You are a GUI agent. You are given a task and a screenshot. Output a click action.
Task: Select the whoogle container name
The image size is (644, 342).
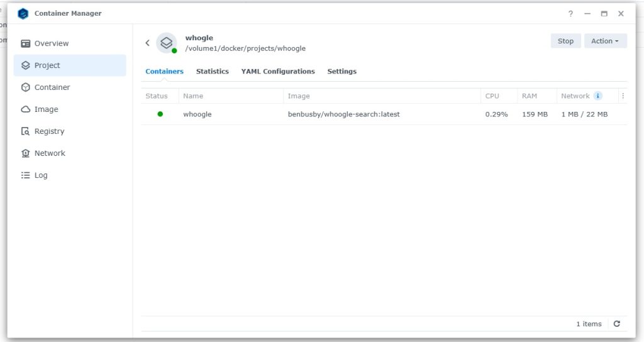point(197,114)
